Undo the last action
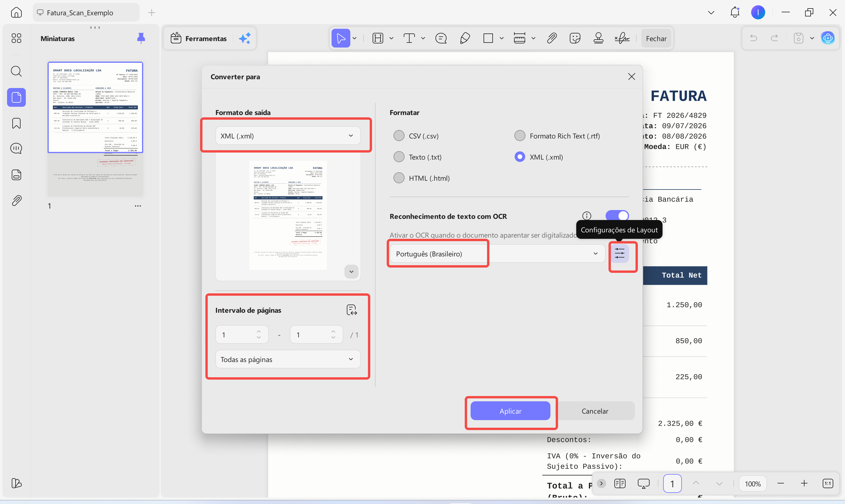Viewport: 845px width, 504px height. click(x=754, y=38)
